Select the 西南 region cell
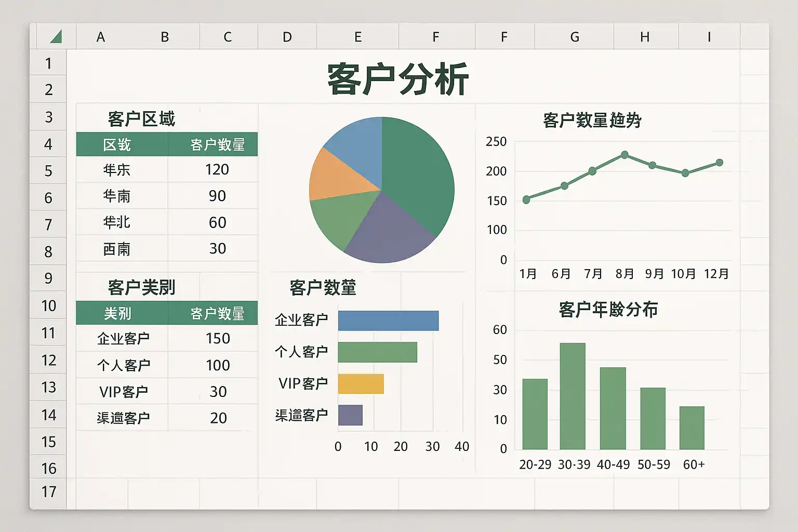This screenshot has width=798, height=532. [117, 249]
